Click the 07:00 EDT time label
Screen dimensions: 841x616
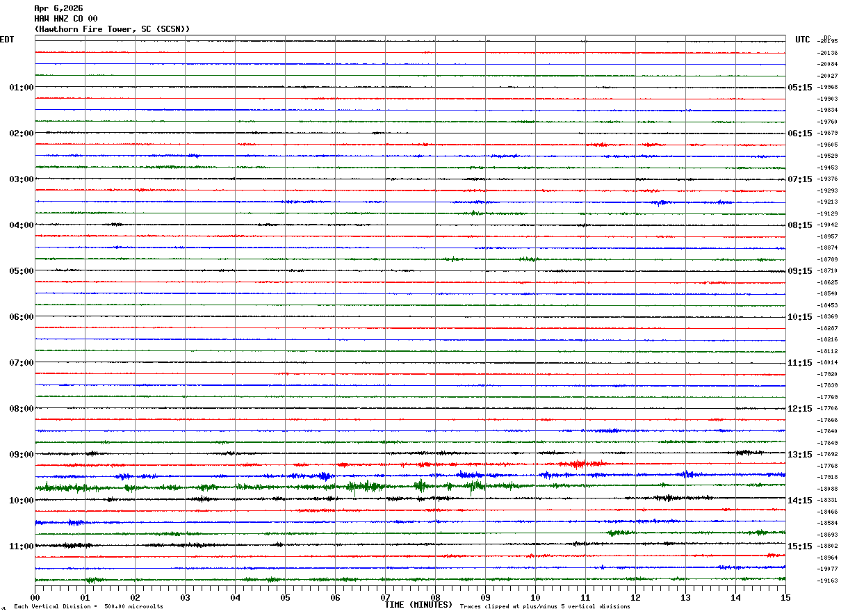click(22, 363)
